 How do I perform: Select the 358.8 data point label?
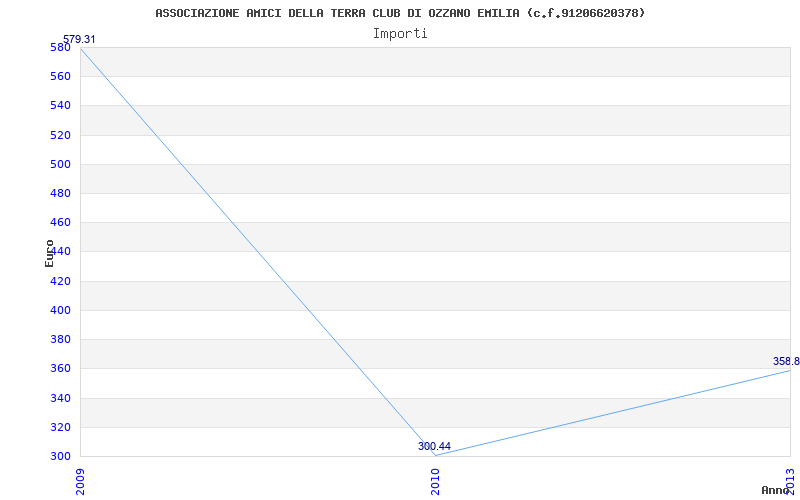tap(786, 361)
